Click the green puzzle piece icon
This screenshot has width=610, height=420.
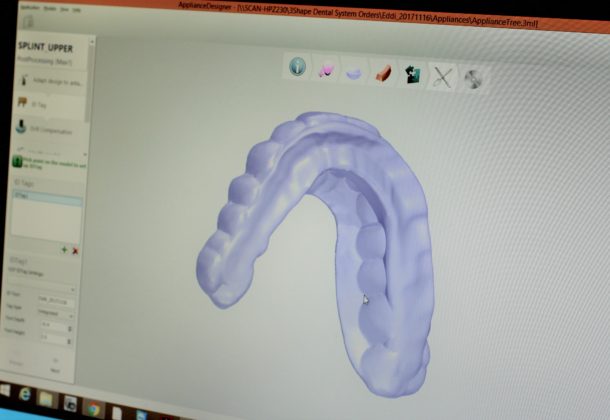[x=412, y=75]
